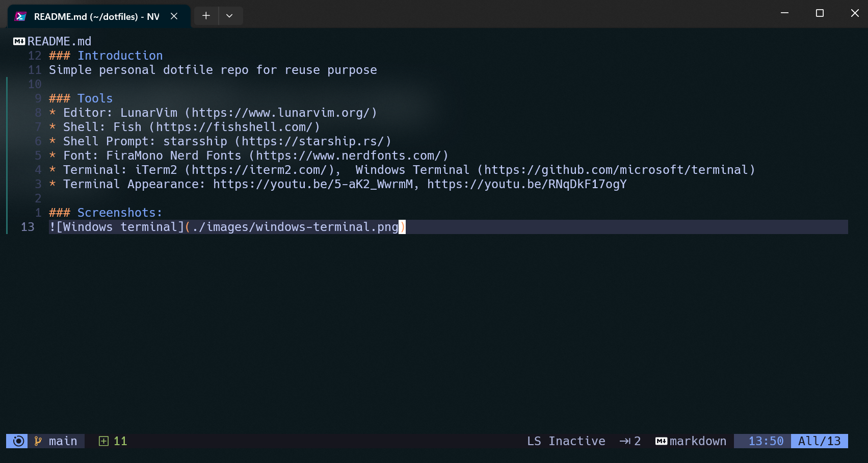The image size is (868, 463).
Task: Open the nerdfonts.com URL
Action: pyautogui.click(x=349, y=156)
